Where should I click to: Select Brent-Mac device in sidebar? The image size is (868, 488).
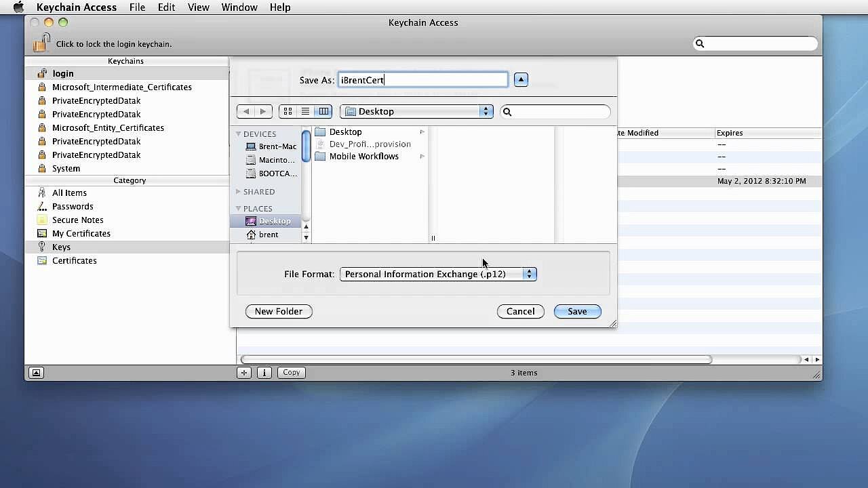pos(271,146)
